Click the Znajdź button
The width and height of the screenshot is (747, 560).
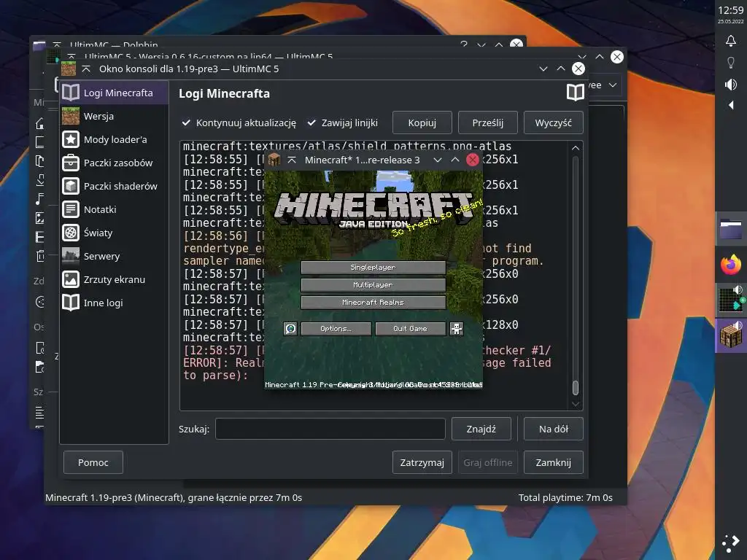(x=481, y=429)
